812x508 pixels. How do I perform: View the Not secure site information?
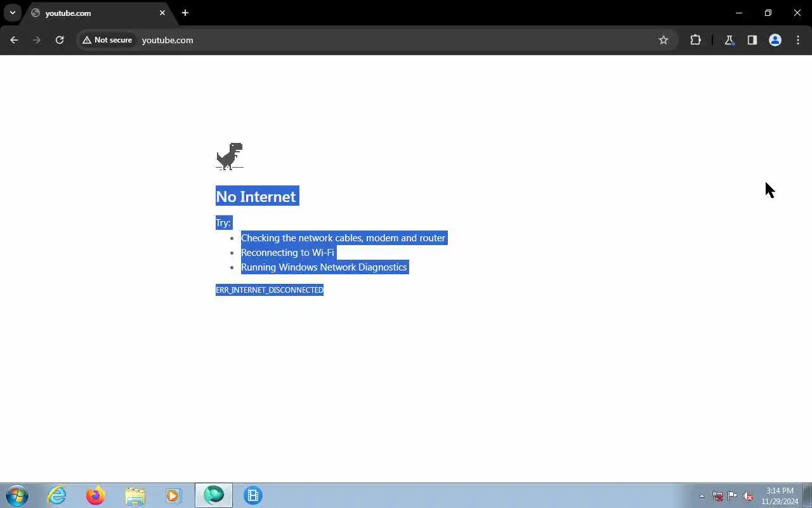[x=107, y=40]
